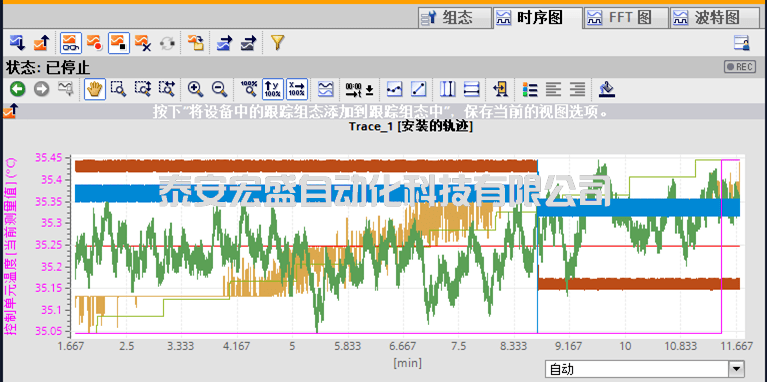
Task: Click the zoom out magnifier icon
Action: click(x=220, y=89)
